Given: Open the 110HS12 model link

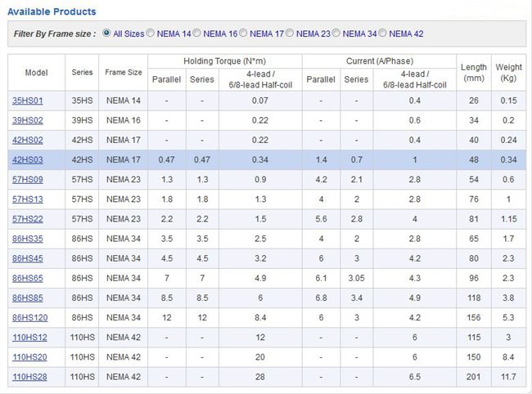Looking at the screenshot, I should point(29,338).
